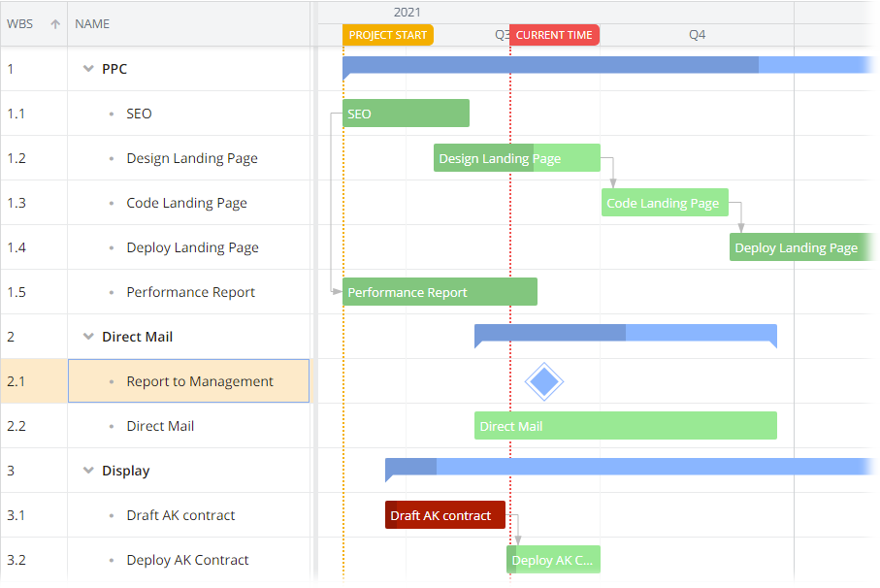Click the WBS column sort arrow
Image resolution: width=880 pixels, height=588 pixels.
pyautogui.click(x=55, y=23)
